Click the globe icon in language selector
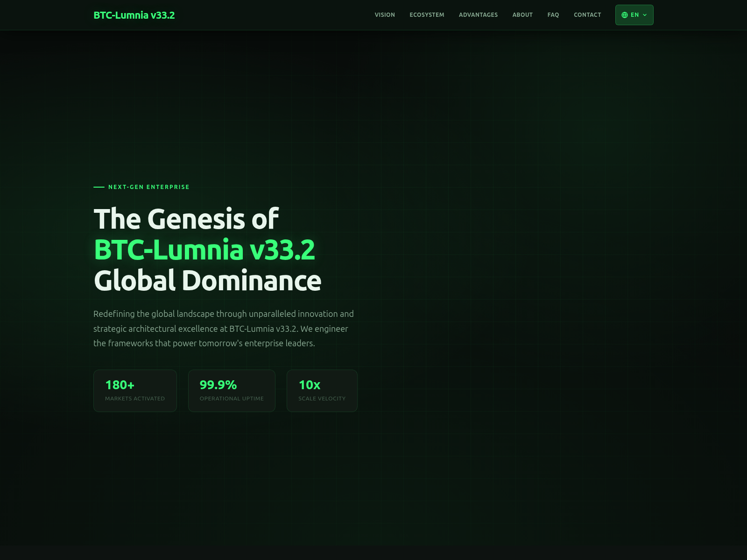Screen dimensions: 747x560 coord(625,15)
